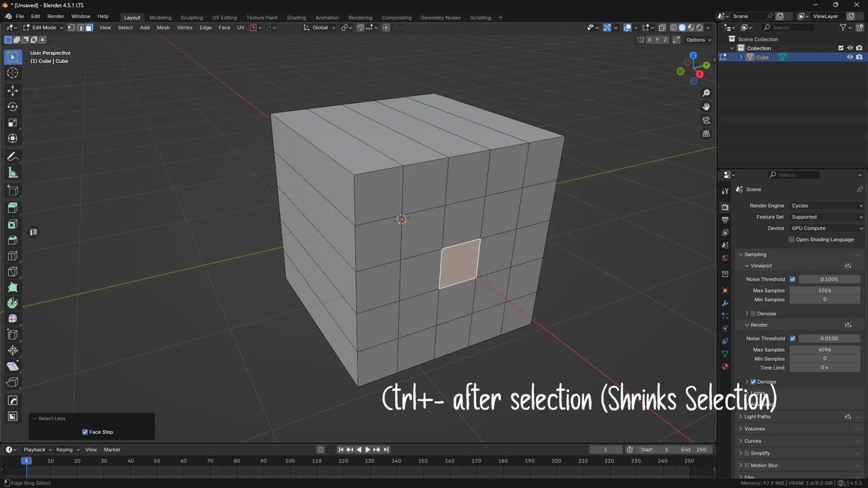This screenshot has width=868, height=488.
Task: Open the Render menu
Action: (55, 16)
